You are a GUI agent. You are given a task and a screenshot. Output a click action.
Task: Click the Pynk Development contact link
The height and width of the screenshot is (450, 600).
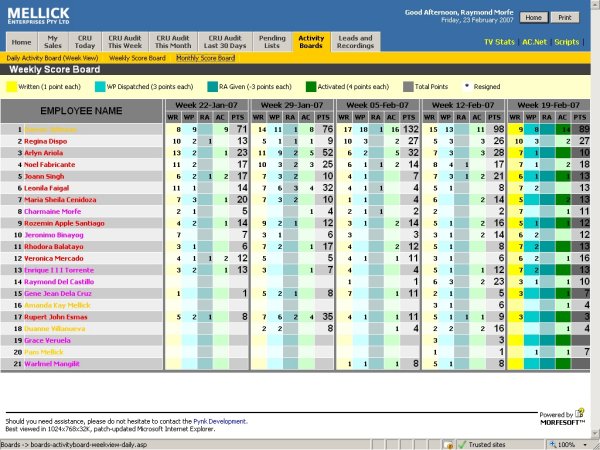click(220, 421)
